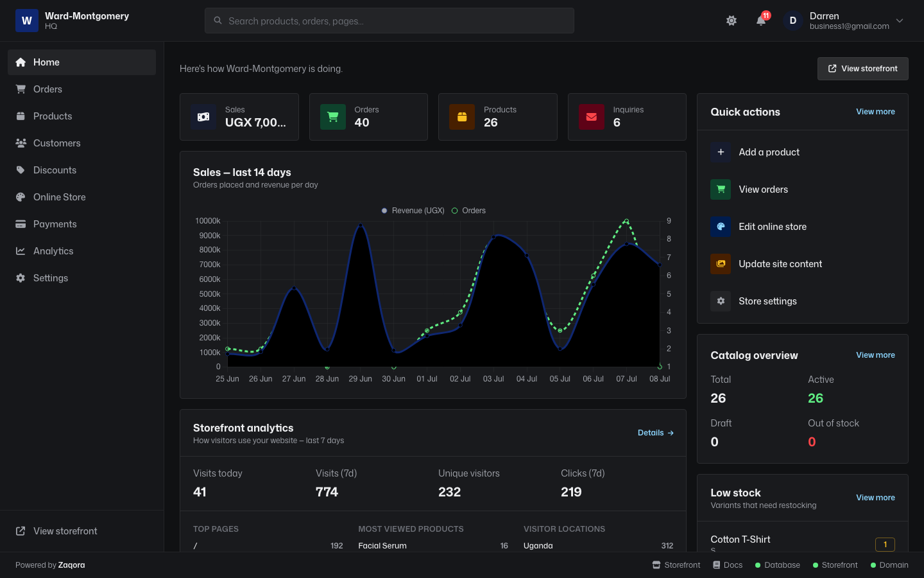The image size is (924, 578).
Task: Go to Orders in the sidebar
Action: click(81, 89)
